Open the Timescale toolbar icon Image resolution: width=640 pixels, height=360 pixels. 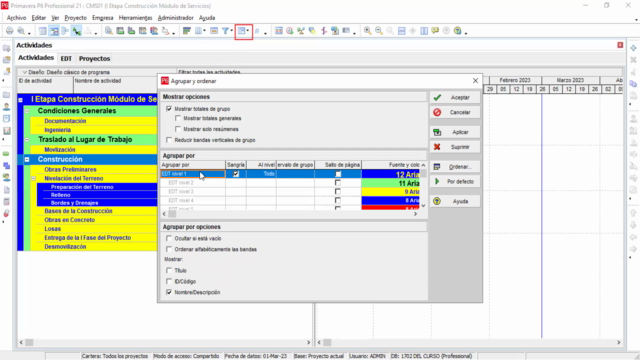[x=214, y=31]
